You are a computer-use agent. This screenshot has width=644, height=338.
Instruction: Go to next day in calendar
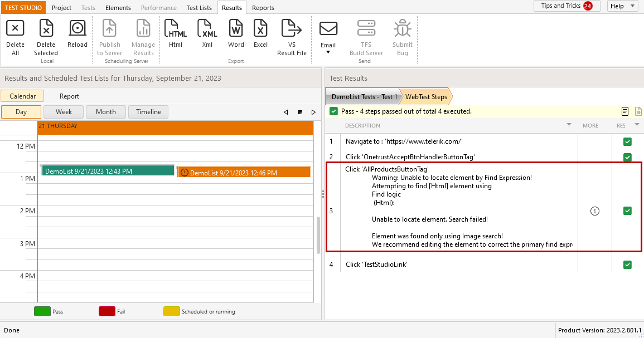[313, 112]
